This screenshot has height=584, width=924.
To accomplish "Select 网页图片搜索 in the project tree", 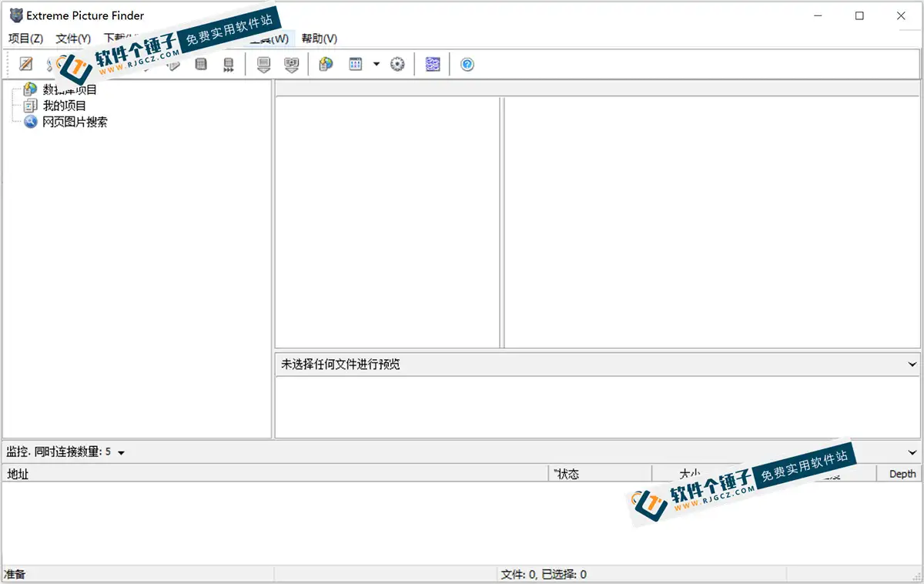I will [75, 122].
